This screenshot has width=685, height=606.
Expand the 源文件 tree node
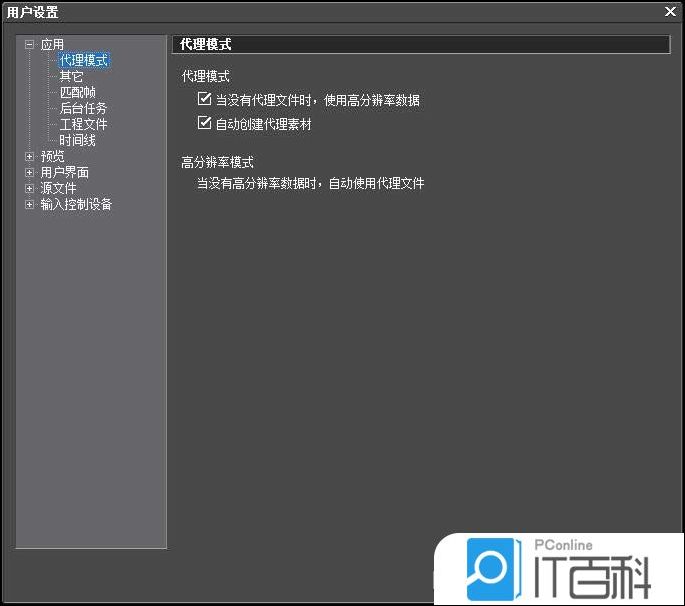point(29,189)
